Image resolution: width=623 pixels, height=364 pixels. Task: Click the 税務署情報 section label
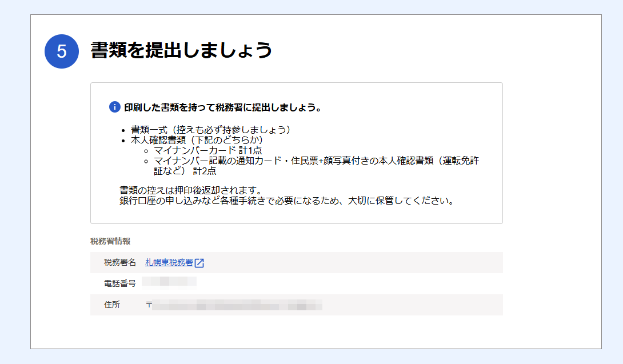coord(110,241)
